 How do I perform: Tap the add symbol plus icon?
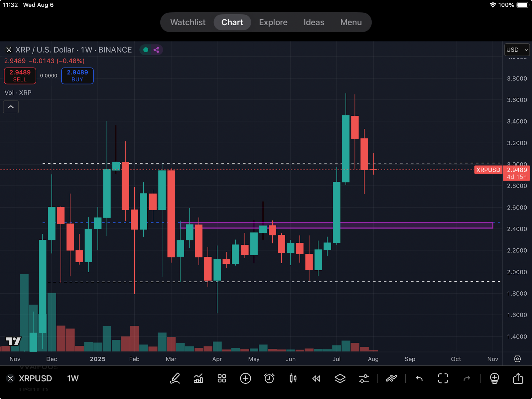point(245,378)
